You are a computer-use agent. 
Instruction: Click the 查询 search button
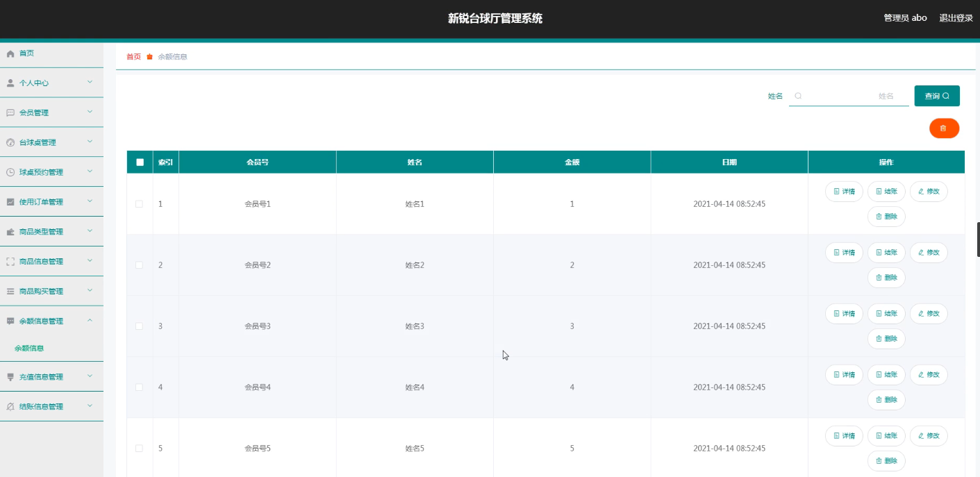point(937,96)
